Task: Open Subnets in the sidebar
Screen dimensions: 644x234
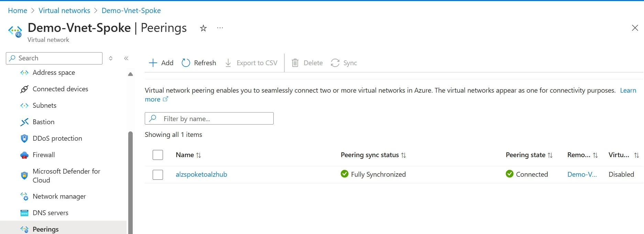Action: point(44,105)
